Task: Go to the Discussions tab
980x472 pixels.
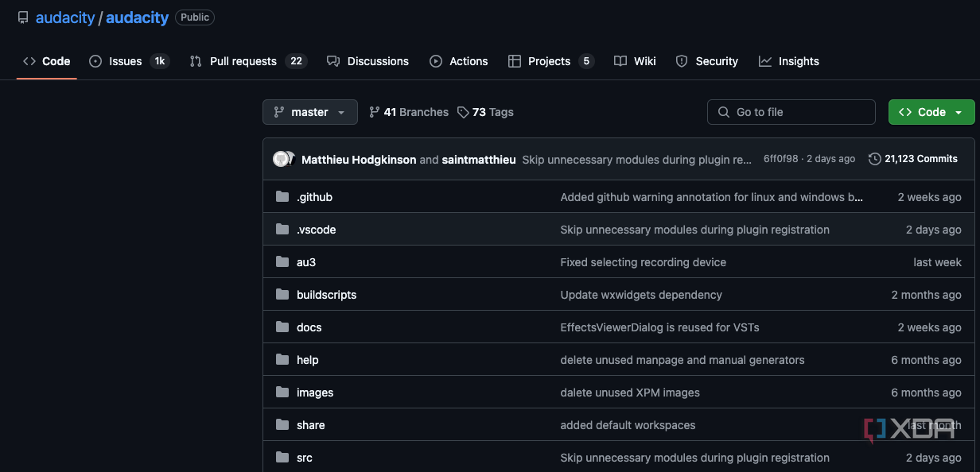Action: pyautogui.click(x=368, y=61)
